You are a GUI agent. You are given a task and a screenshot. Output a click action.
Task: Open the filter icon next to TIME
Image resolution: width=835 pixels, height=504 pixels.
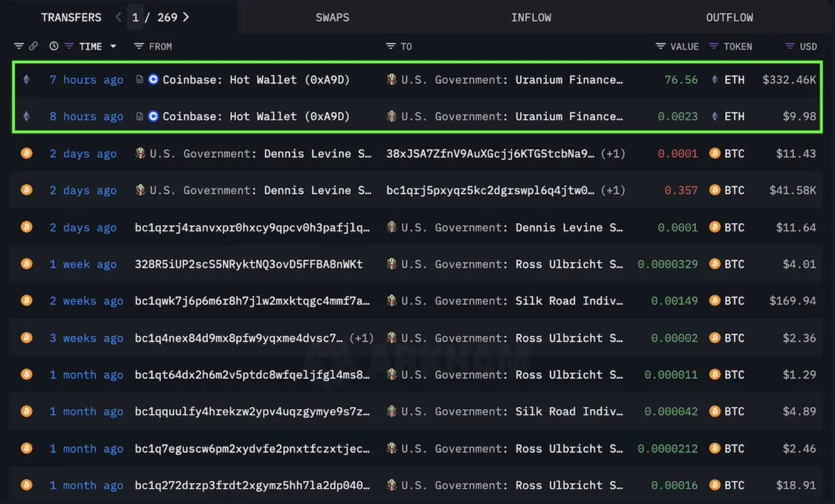69,47
